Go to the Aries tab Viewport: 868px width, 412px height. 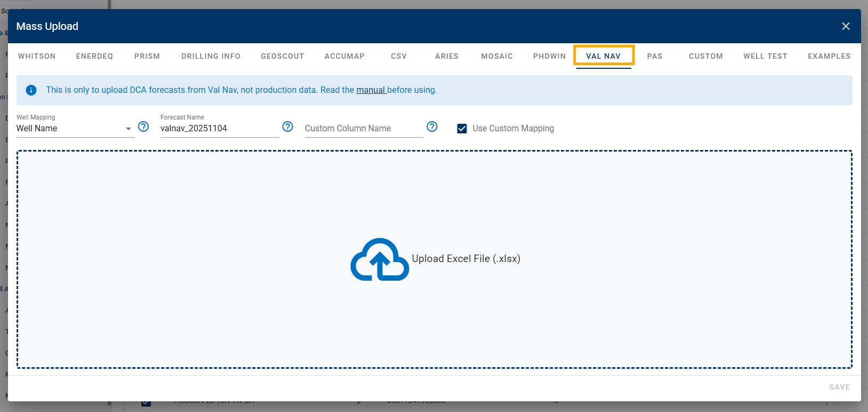447,56
